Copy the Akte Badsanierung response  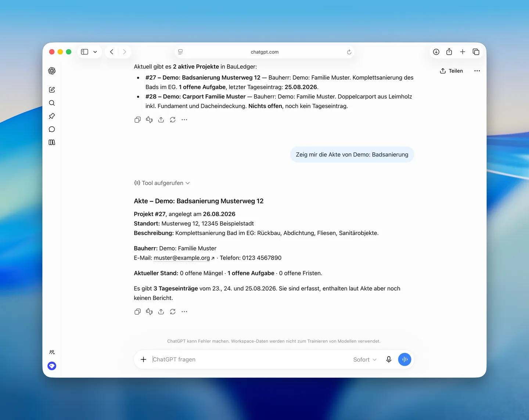pos(137,312)
